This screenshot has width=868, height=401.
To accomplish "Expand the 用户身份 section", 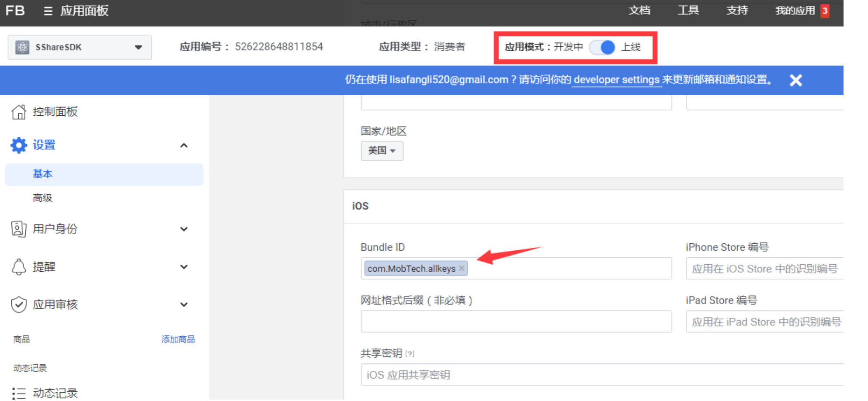I will pos(184,228).
